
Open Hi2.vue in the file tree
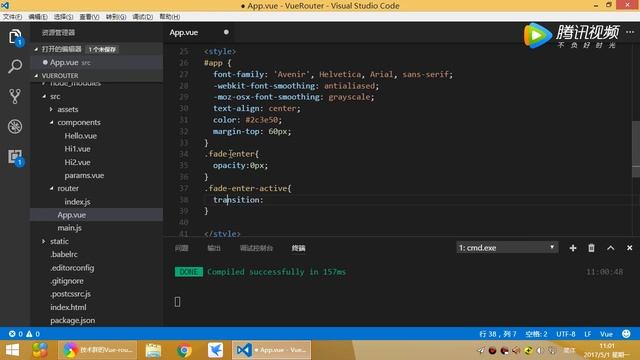coord(77,162)
